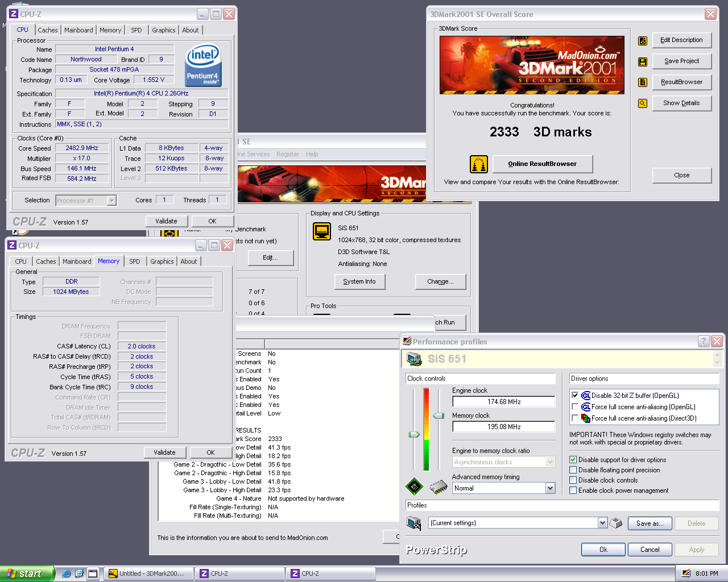Click the Edit... button in 3DMark main window
This screenshot has height=582, width=728.
click(x=270, y=258)
